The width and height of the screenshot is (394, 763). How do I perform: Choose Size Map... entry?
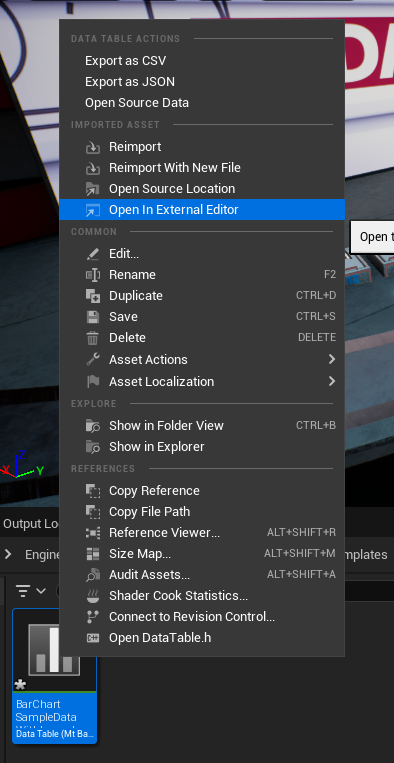(x=202, y=554)
